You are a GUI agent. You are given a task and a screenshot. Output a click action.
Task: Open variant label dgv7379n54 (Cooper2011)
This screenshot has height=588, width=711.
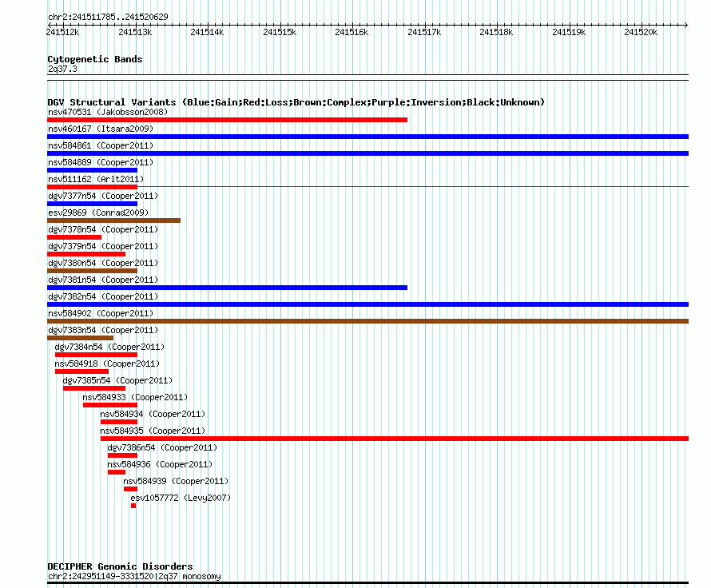click(x=103, y=246)
